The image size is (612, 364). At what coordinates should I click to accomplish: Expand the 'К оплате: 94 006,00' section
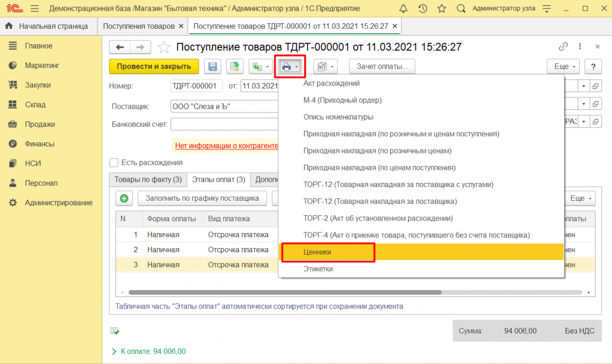pos(114,351)
